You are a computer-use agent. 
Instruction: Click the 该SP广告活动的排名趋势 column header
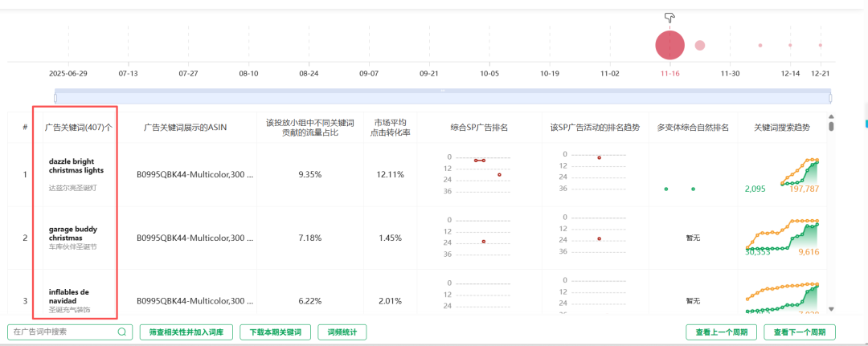(595, 127)
